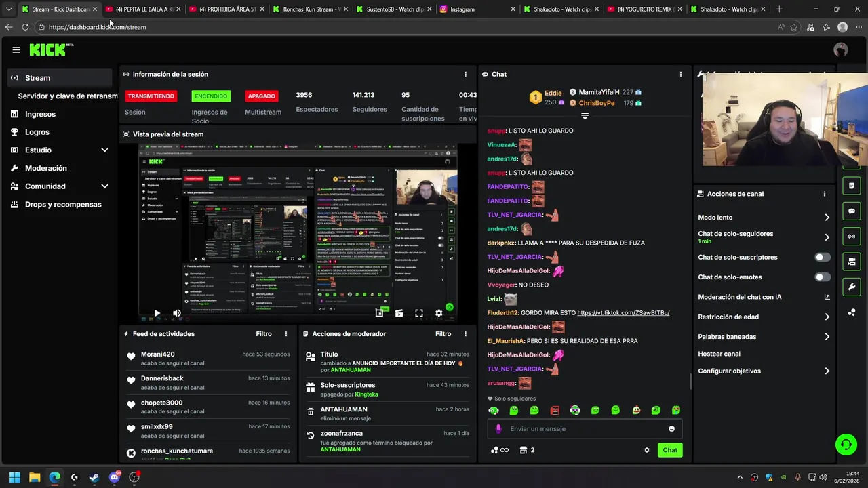Toggle the Chat de solo-emotes switch

(823, 277)
